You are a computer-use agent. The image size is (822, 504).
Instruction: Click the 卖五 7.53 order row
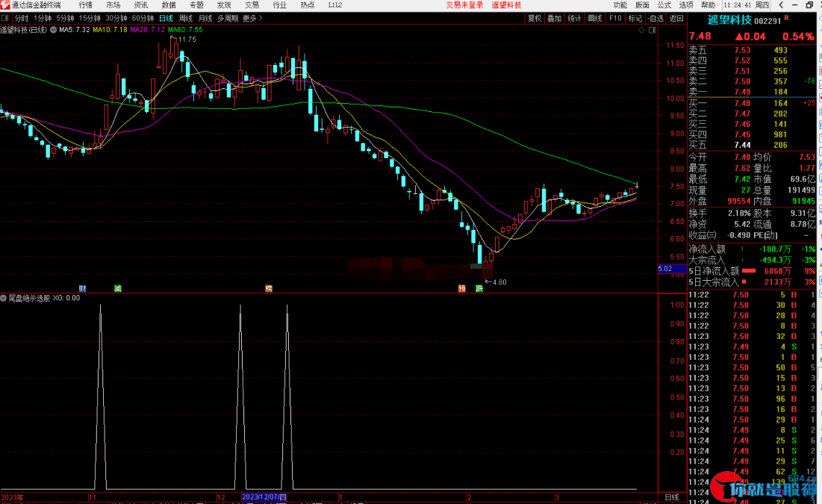pyautogui.click(x=752, y=50)
